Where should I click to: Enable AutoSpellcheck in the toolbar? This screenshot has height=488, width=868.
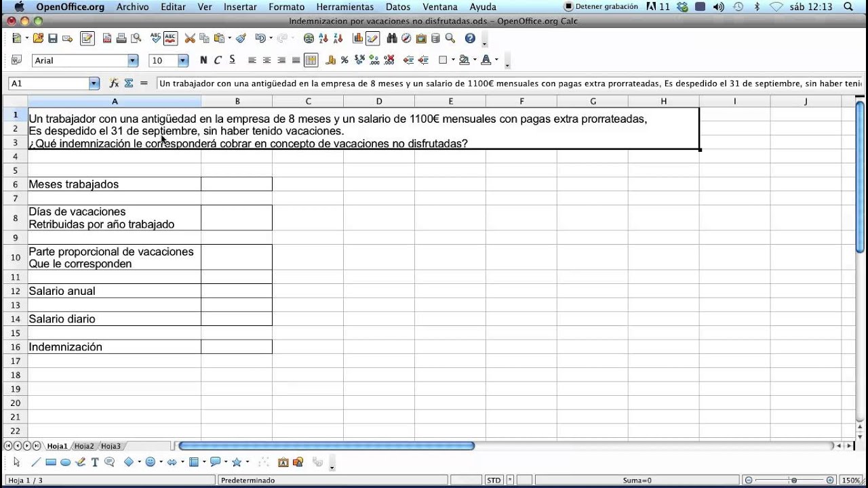[x=170, y=39]
